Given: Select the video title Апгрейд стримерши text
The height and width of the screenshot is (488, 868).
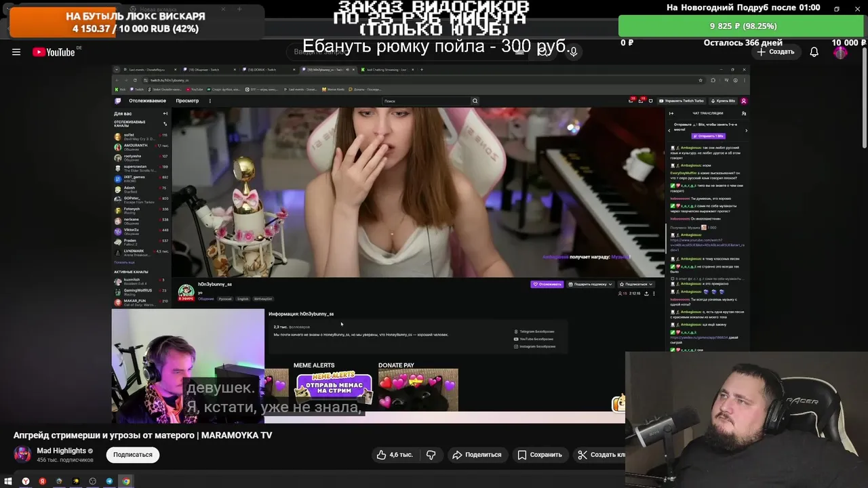Looking at the screenshot, I should click(142, 435).
